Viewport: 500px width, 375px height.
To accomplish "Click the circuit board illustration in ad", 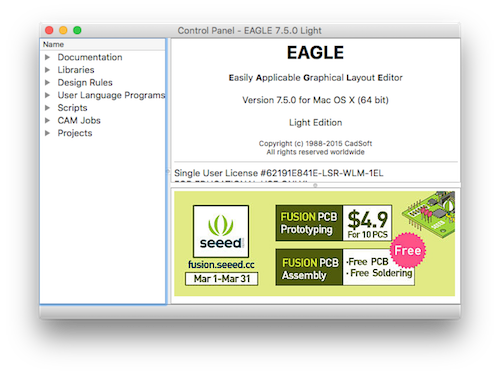I will 429,213.
